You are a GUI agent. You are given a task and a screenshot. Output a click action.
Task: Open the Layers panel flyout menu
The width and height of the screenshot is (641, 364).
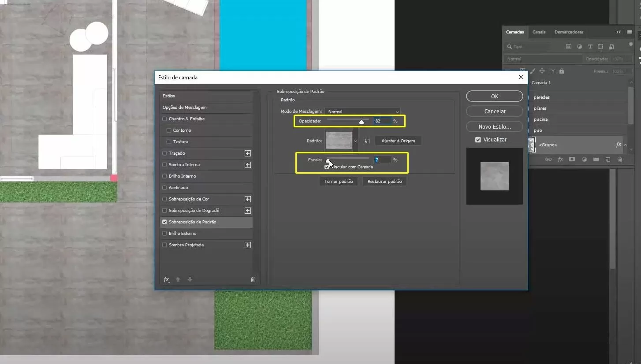[x=630, y=32]
